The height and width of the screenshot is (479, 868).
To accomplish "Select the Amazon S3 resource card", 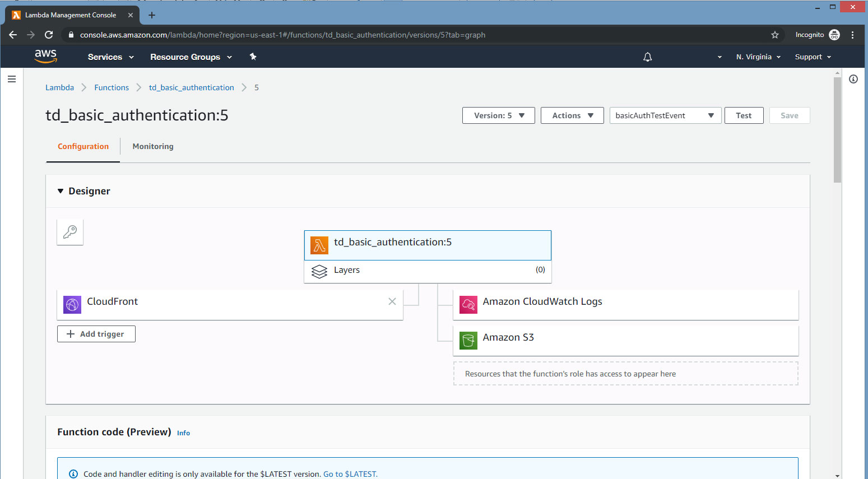I will [x=626, y=341].
